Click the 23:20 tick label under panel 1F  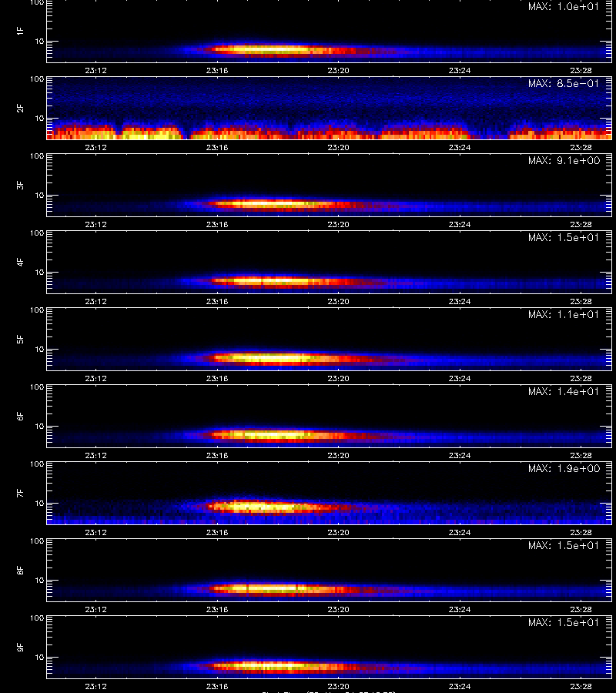click(339, 70)
